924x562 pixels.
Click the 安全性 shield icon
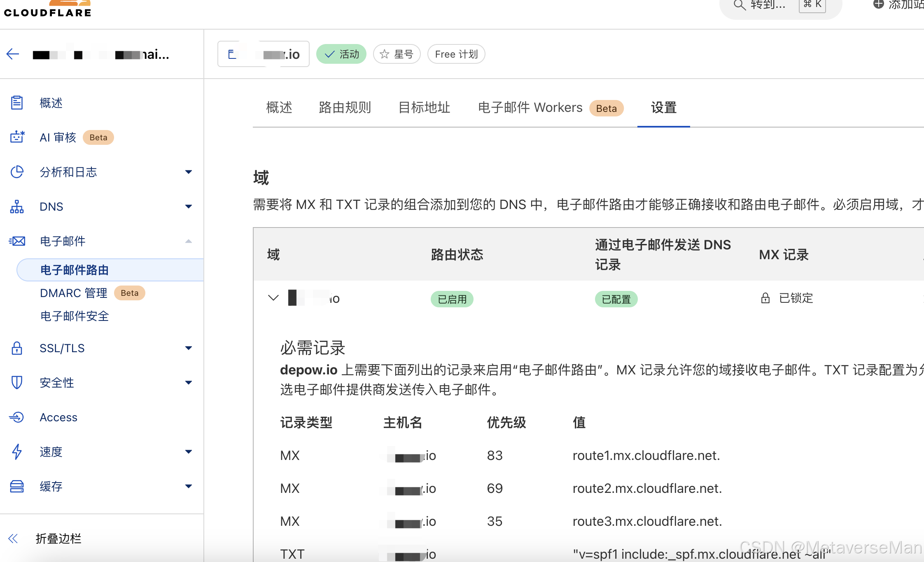click(17, 383)
